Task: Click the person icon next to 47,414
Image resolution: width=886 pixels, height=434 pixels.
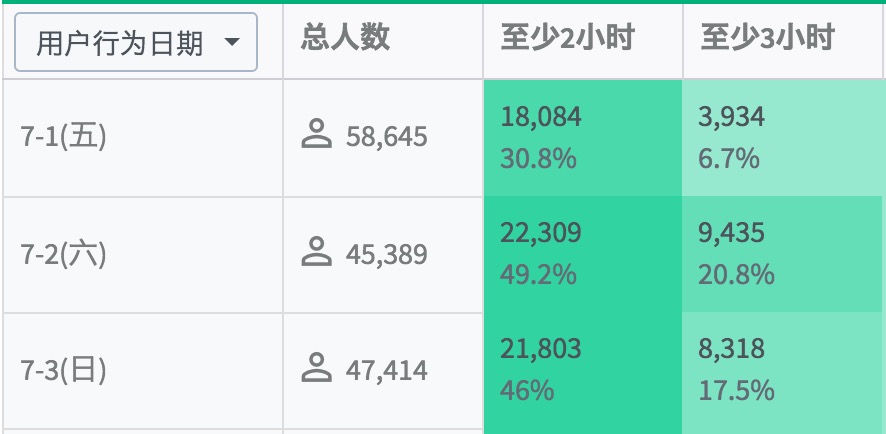Action: pos(316,369)
